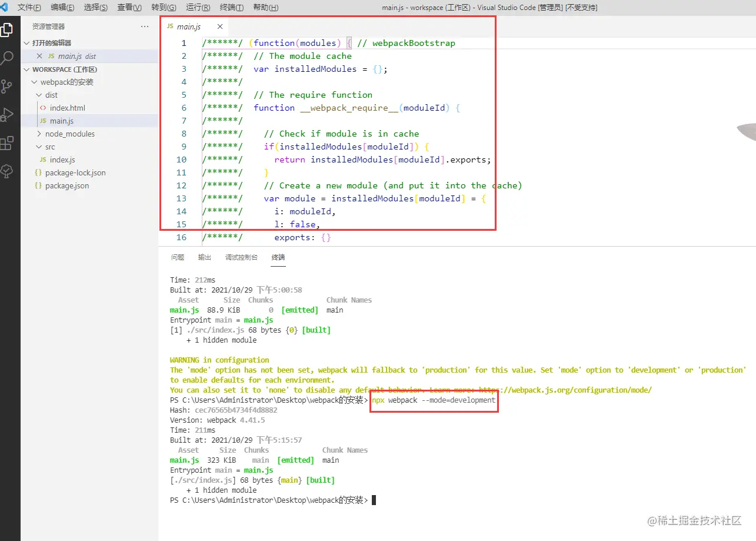Screen dimensions: 756x541
Task: Switch to the 调试控制台 panel tab
Action: click(241, 257)
